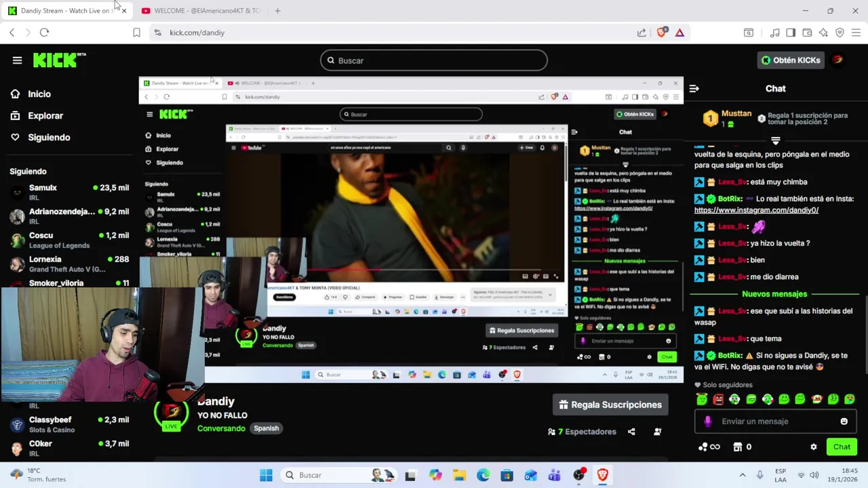Open Musttan top gifter entry

[x=726, y=119]
